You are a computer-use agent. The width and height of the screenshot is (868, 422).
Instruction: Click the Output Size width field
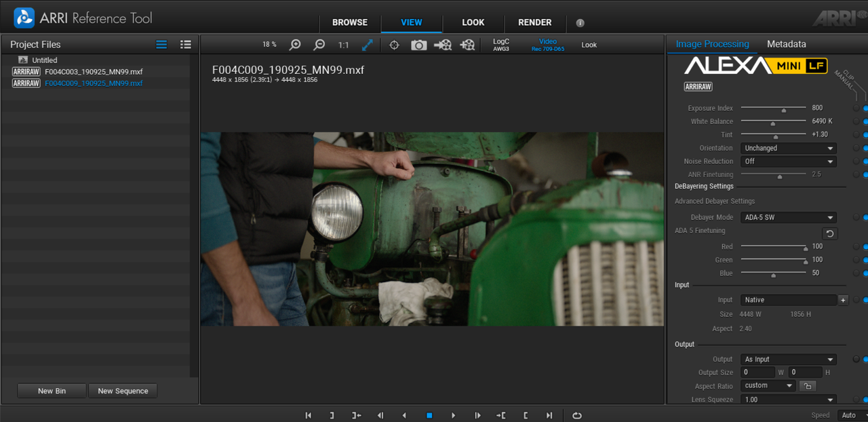[x=757, y=372]
